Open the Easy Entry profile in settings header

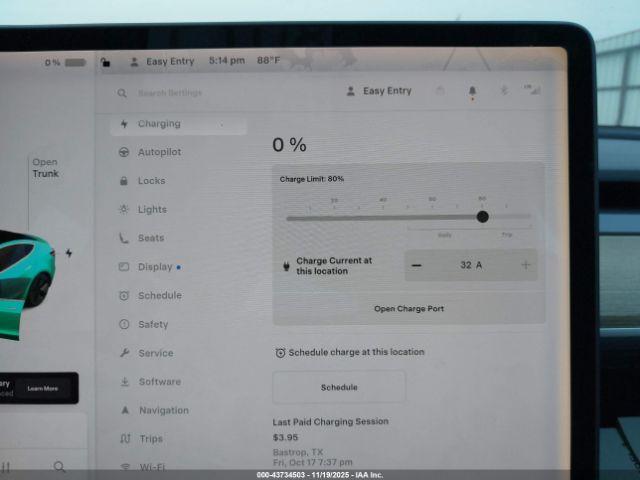tap(379, 91)
